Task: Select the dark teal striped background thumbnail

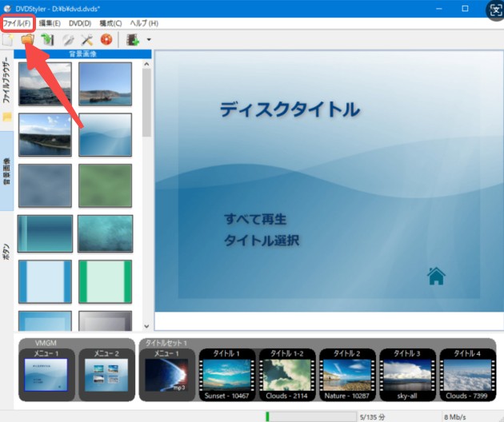Action: tap(45, 233)
